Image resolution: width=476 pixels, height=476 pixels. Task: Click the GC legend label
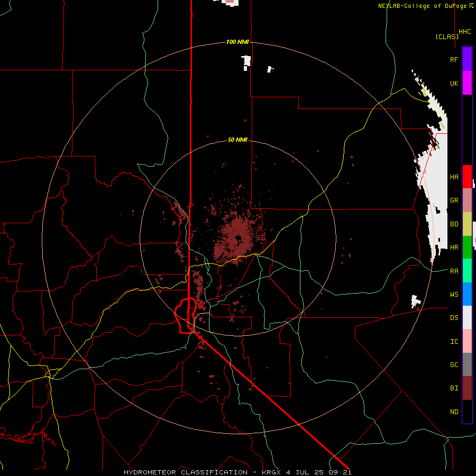click(x=454, y=365)
